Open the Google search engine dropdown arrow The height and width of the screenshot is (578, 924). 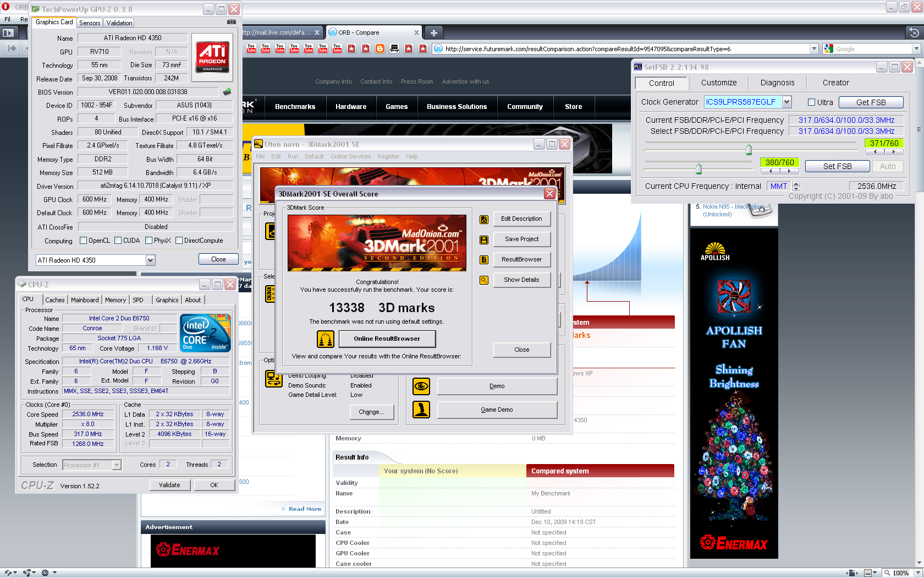pyautogui.click(x=916, y=49)
